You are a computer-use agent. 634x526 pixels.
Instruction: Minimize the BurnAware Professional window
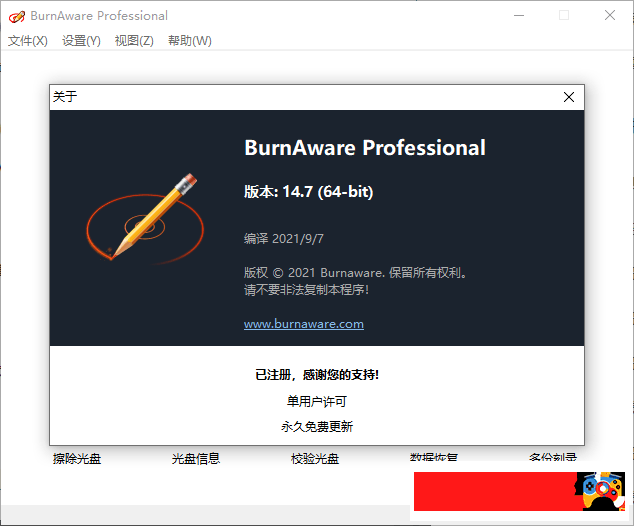(519, 15)
